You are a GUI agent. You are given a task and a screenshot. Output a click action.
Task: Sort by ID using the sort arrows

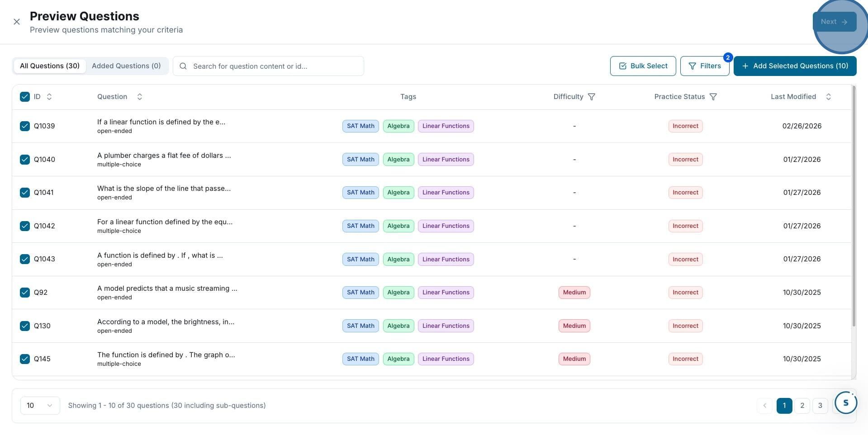click(x=49, y=97)
